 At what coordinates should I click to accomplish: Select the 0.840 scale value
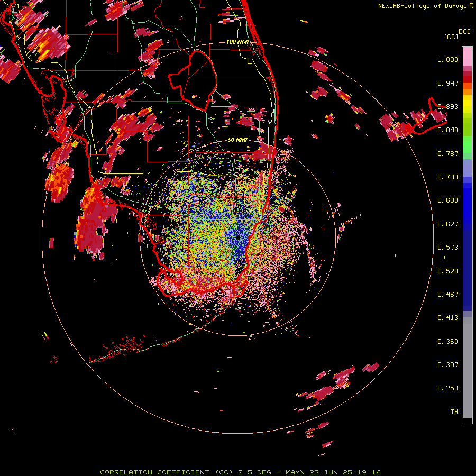click(x=448, y=130)
